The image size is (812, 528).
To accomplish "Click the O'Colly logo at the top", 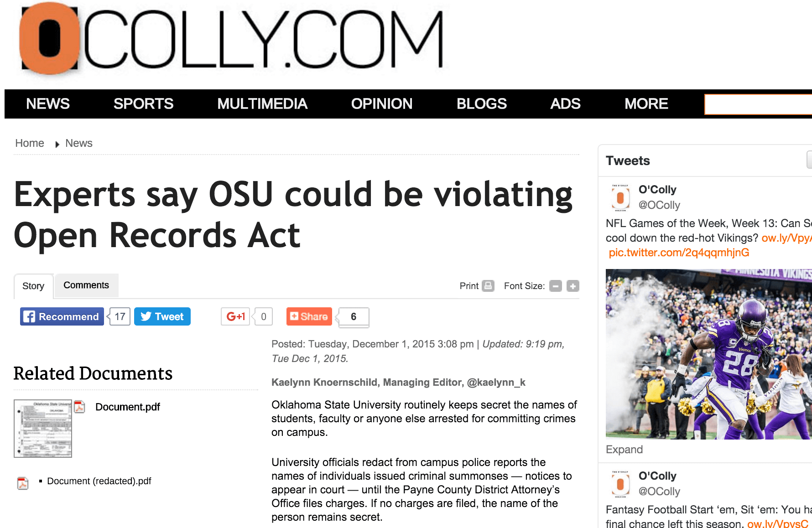I will [230, 40].
